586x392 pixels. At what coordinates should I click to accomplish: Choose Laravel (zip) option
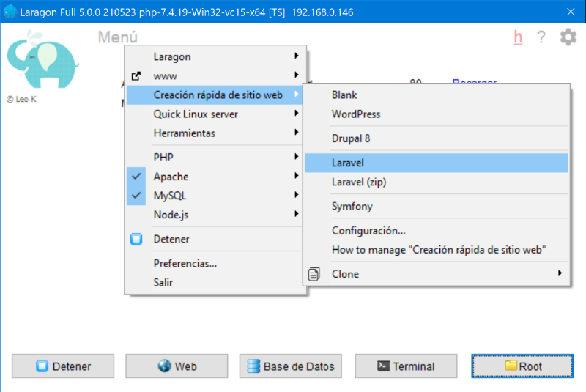pos(436,182)
